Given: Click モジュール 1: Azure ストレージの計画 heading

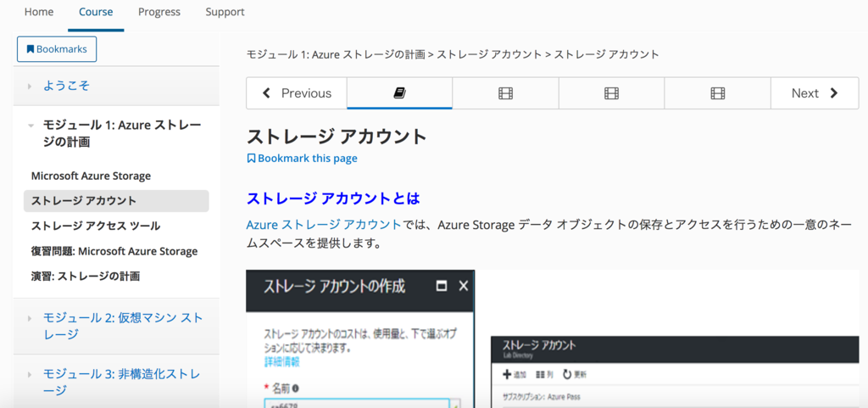Looking at the screenshot, I should tap(122, 133).
